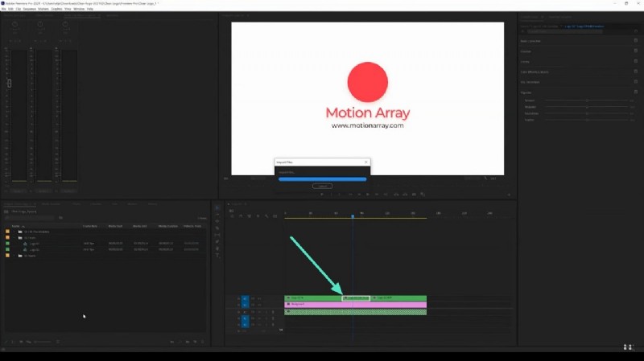Click the Project panel search field
Image resolution: width=644 pixels, height=361 pixels.
point(29,218)
